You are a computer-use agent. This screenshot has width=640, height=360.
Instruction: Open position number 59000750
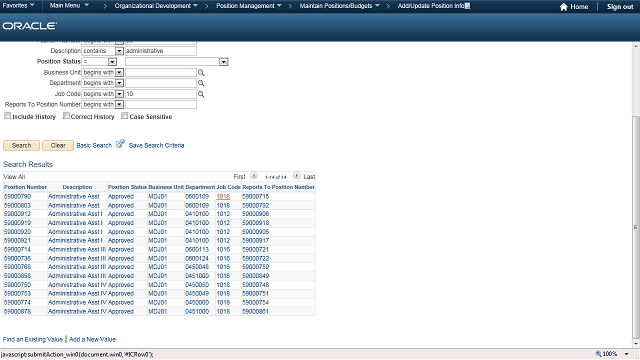pyautogui.click(x=18, y=284)
